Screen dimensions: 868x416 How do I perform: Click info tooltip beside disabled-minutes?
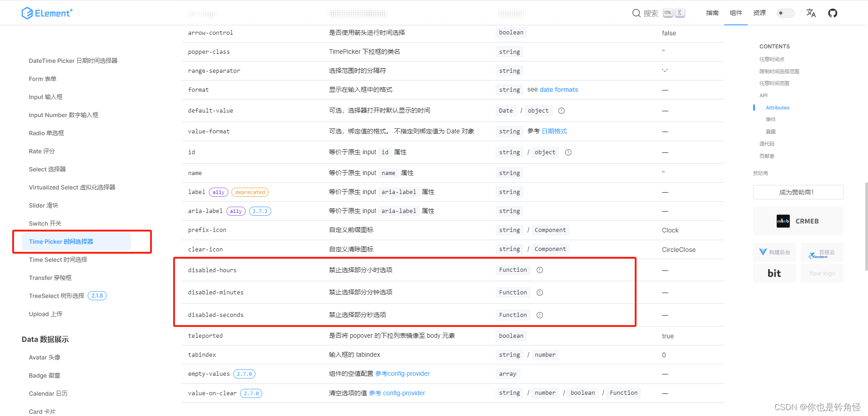click(539, 292)
